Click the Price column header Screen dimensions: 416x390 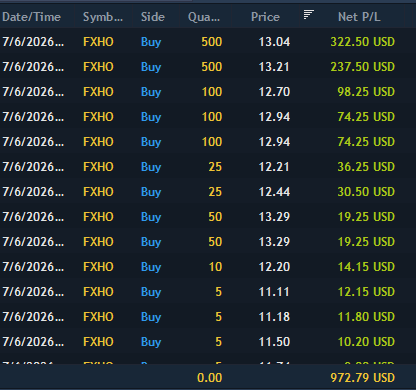click(265, 17)
